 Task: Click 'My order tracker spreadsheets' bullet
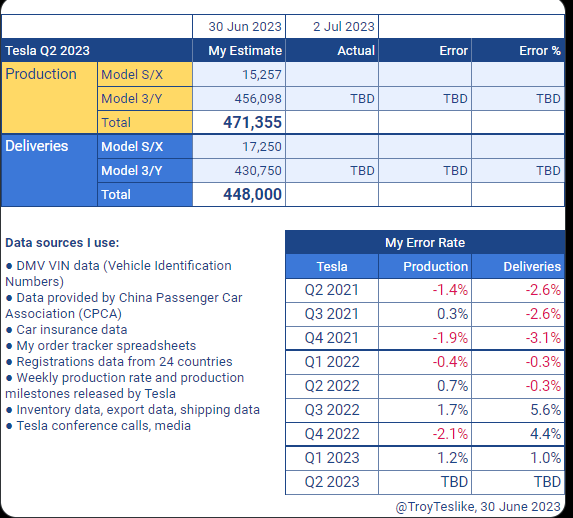tap(101, 346)
